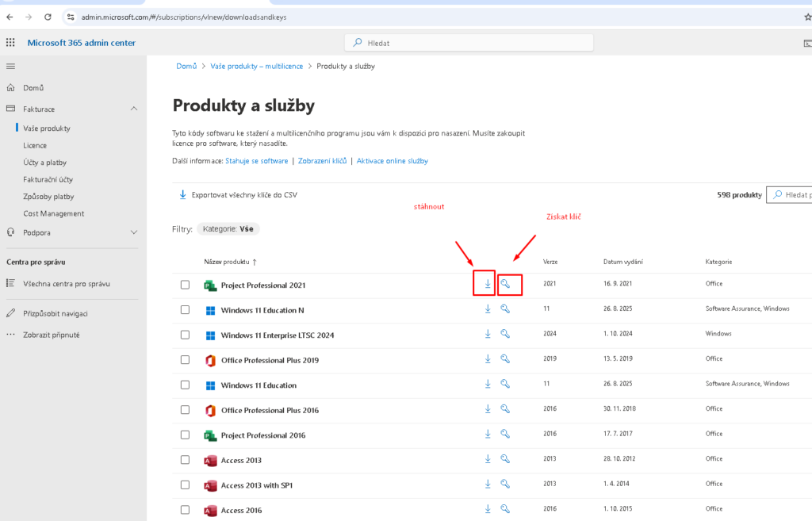Select the Project Professional 2021 checkbox

coord(185,285)
